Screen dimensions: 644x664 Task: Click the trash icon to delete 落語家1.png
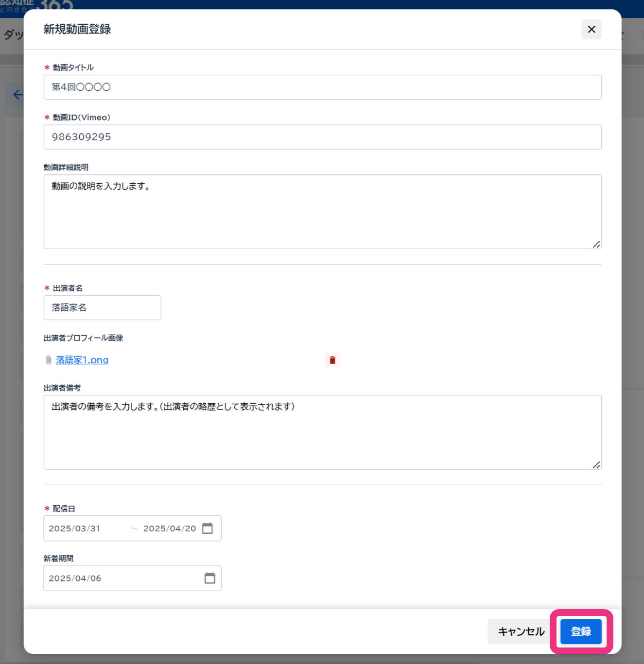[332, 360]
